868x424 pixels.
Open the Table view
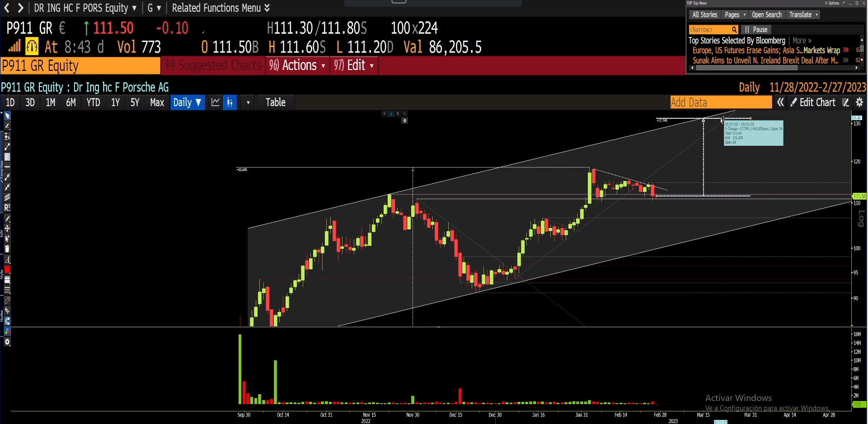[x=276, y=103]
